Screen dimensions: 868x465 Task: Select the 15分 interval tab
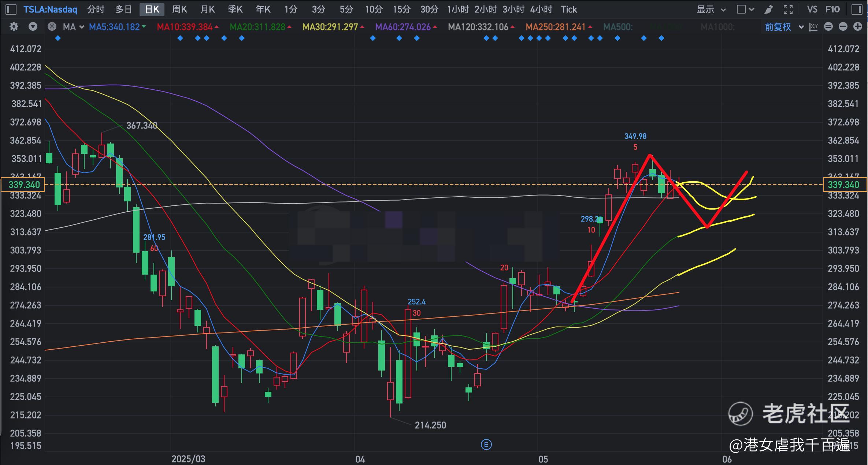(x=402, y=9)
